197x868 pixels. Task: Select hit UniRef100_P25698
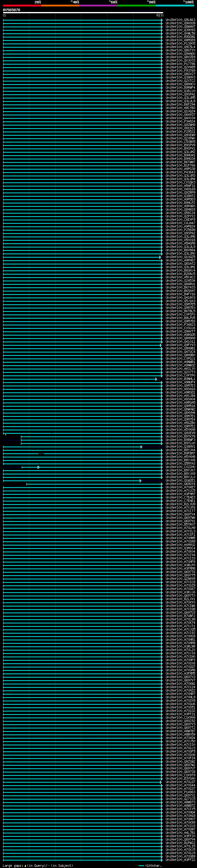[180, 230]
